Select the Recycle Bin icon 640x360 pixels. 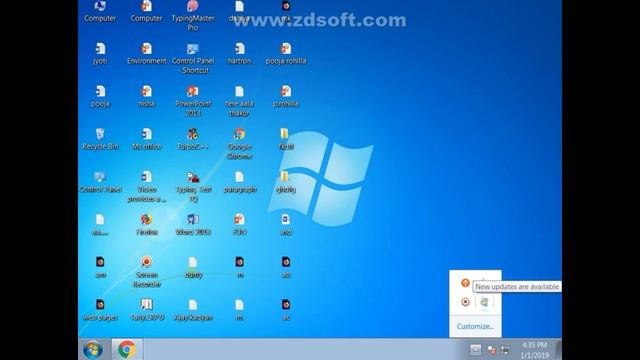(100, 134)
